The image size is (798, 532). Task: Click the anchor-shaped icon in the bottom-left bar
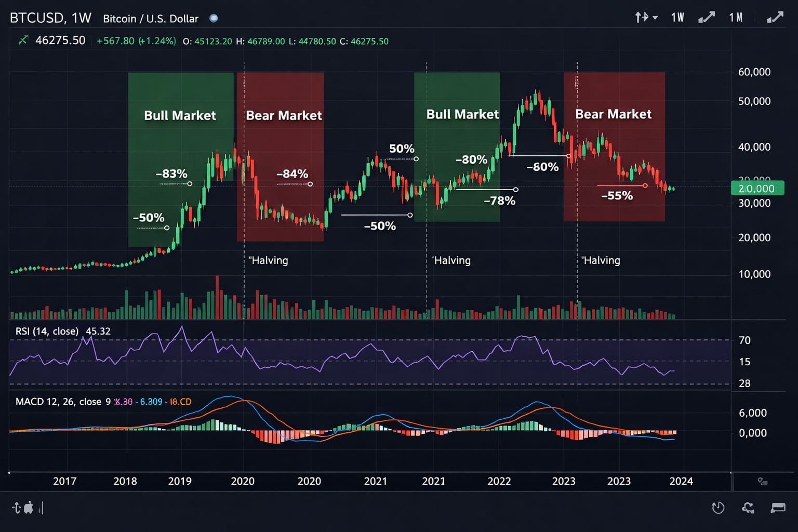point(16,508)
